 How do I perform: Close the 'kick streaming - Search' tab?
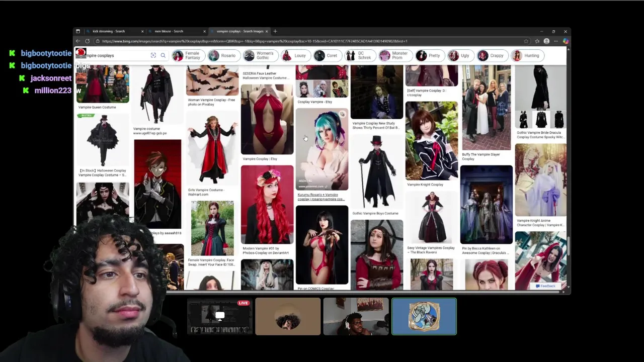142,31
